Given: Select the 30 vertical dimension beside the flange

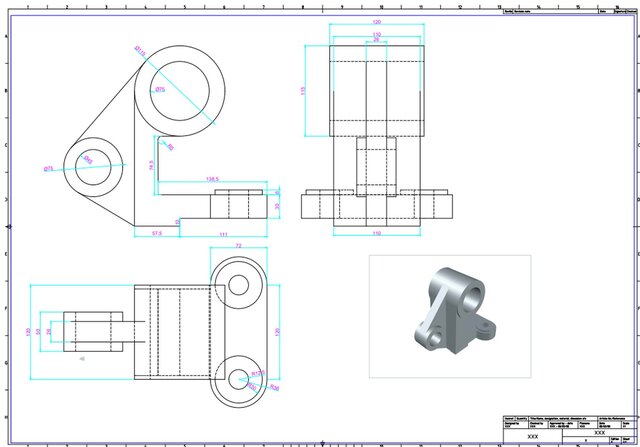Looking at the screenshot, I should click(x=278, y=206).
